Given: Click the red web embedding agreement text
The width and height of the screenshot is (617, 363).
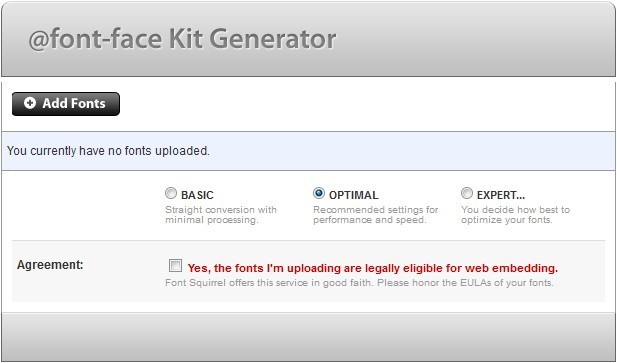Looking at the screenshot, I should 373,268.
